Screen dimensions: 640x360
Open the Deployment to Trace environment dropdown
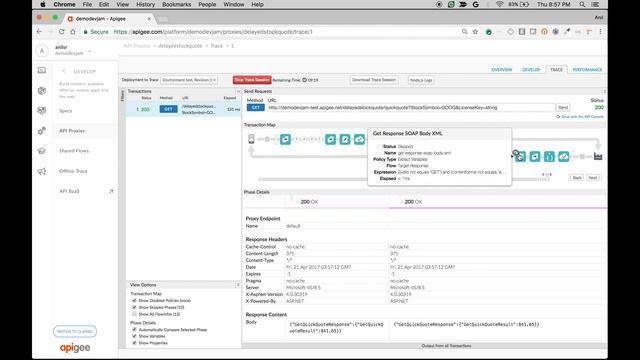pos(189,80)
